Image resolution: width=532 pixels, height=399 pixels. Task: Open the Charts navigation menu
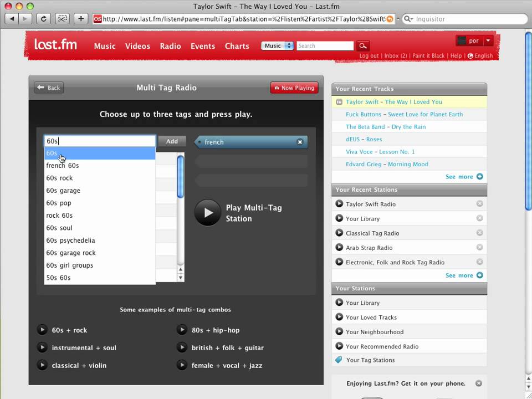237,46
